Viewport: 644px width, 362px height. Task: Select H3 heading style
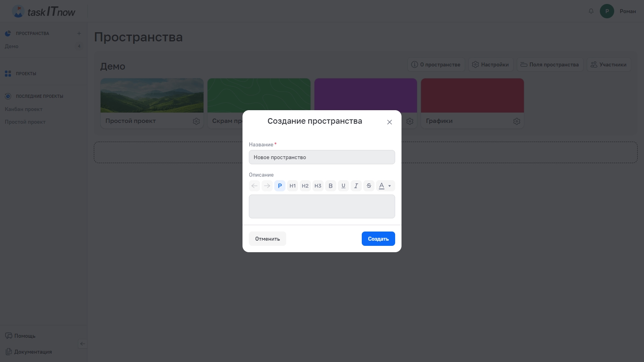tap(318, 186)
